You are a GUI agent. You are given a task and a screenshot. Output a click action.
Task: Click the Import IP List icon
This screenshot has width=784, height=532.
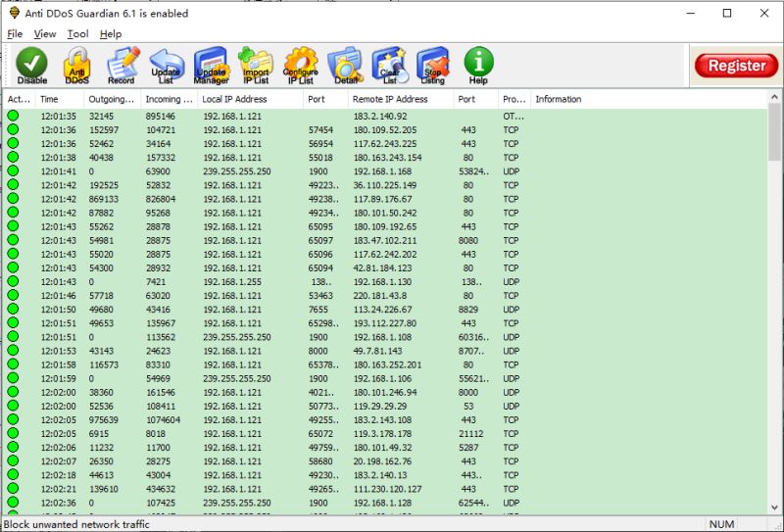256,66
